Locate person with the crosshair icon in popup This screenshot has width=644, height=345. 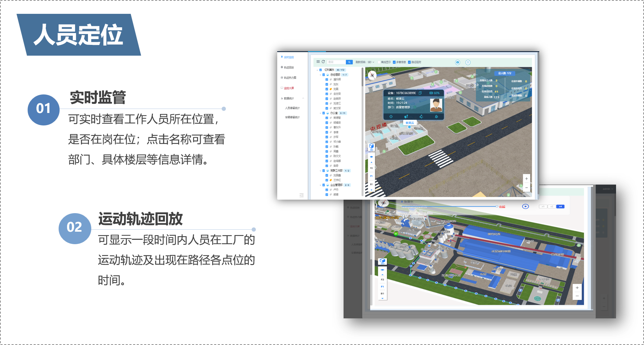coord(391,116)
